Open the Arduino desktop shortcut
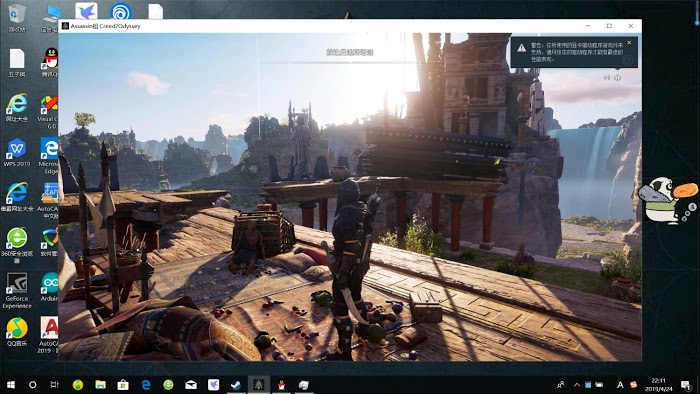The height and width of the screenshot is (394, 700). pos(50,286)
